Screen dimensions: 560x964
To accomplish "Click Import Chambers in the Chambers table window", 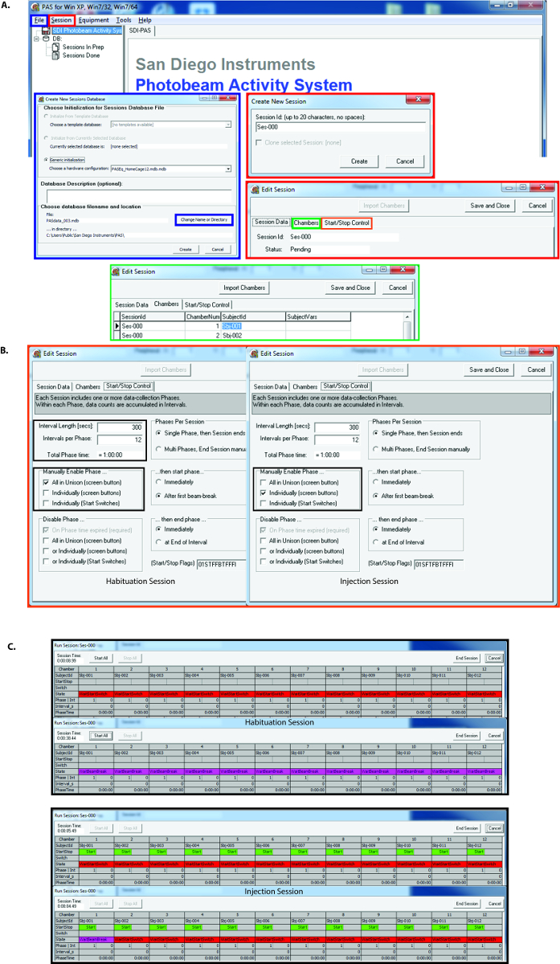I will pos(245,288).
